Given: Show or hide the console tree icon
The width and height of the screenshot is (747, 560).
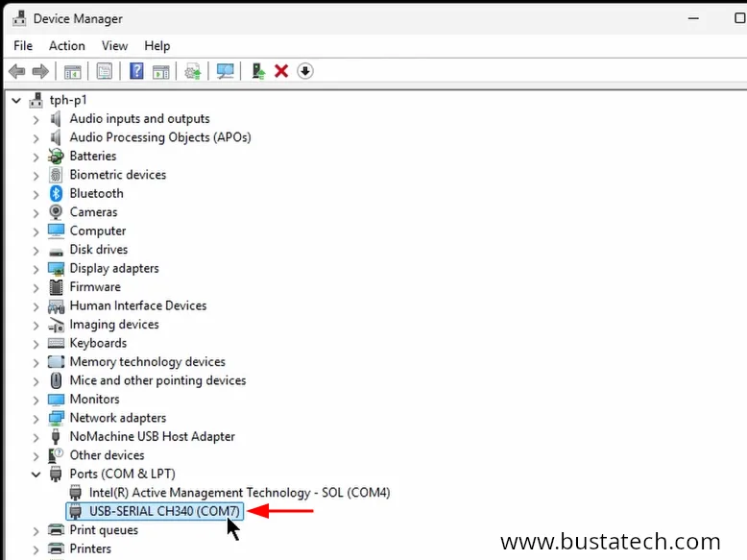Looking at the screenshot, I should pyautogui.click(x=72, y=71).
